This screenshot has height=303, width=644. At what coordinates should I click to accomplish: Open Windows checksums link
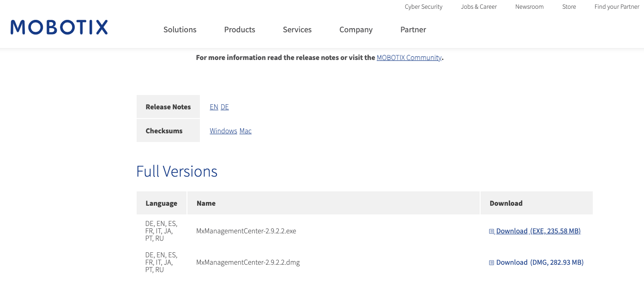click(223, 131)
